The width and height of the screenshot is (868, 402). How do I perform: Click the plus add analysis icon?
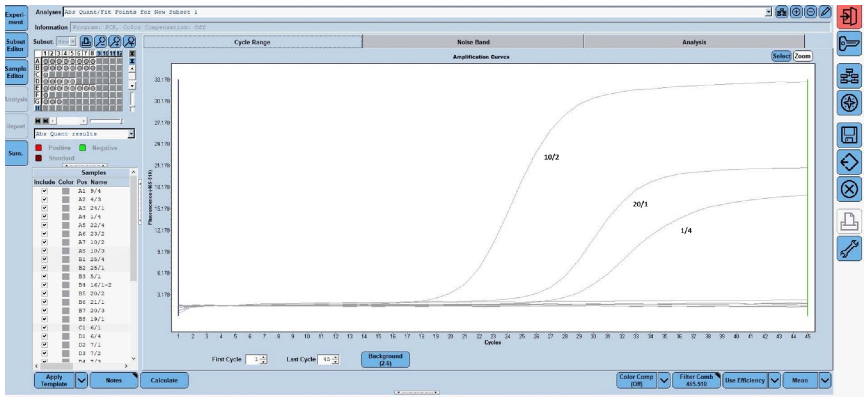tap(796, 12)
